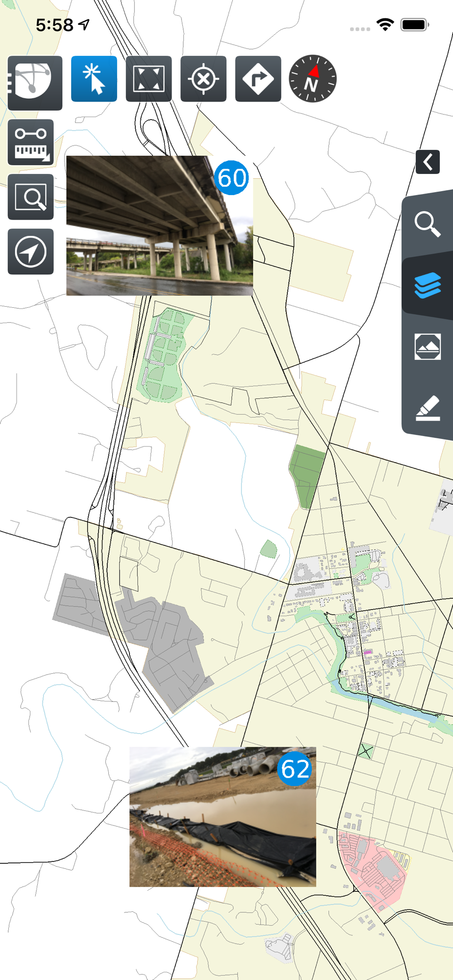Open the search tab in side panel
This screenshot has height=980, width=453.
(428, 224)
